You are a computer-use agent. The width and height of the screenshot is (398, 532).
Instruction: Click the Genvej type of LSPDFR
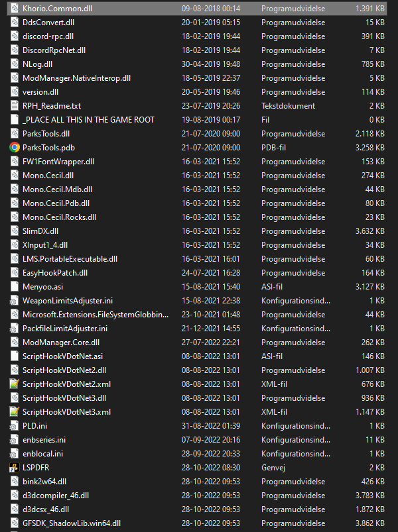click(x=273, y=468)
